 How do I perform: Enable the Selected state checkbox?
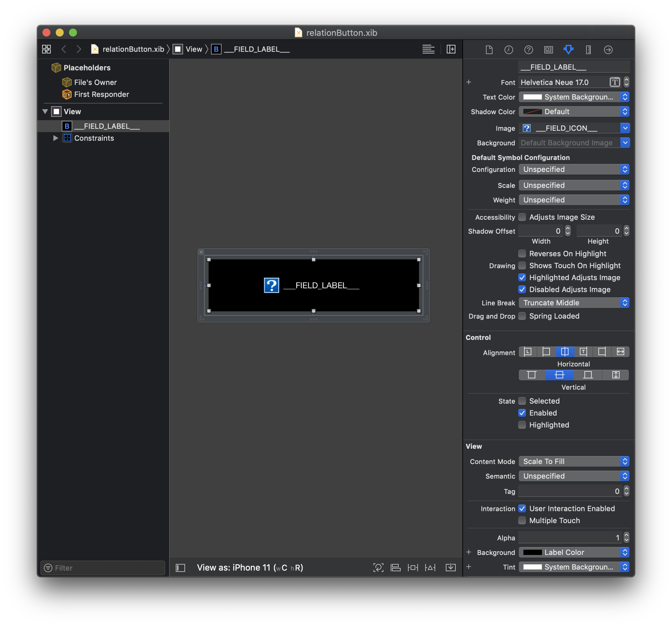point(521,401)
